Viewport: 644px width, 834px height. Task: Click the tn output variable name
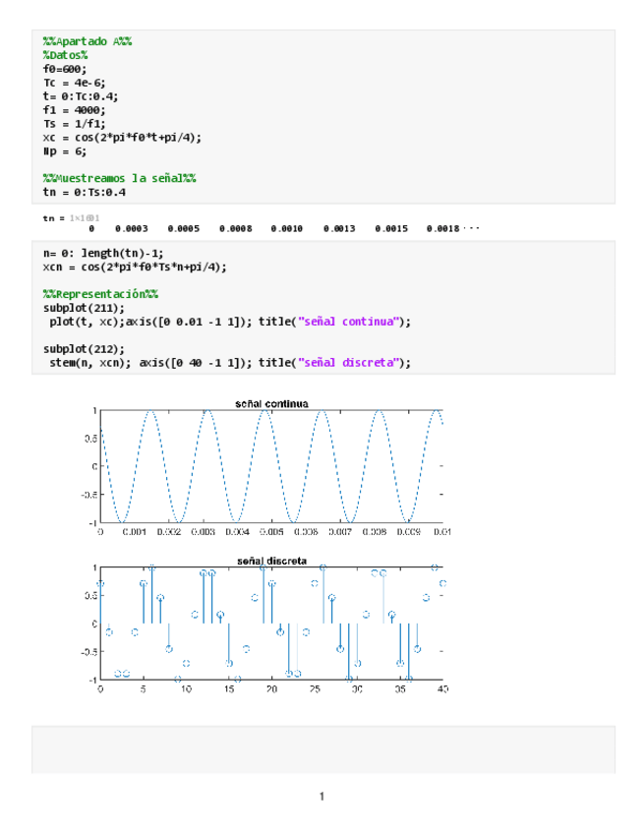point(49,216)
